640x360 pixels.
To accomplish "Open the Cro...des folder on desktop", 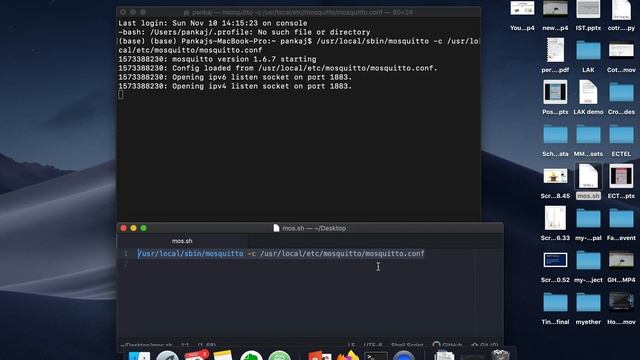I will tap(621, 92).
